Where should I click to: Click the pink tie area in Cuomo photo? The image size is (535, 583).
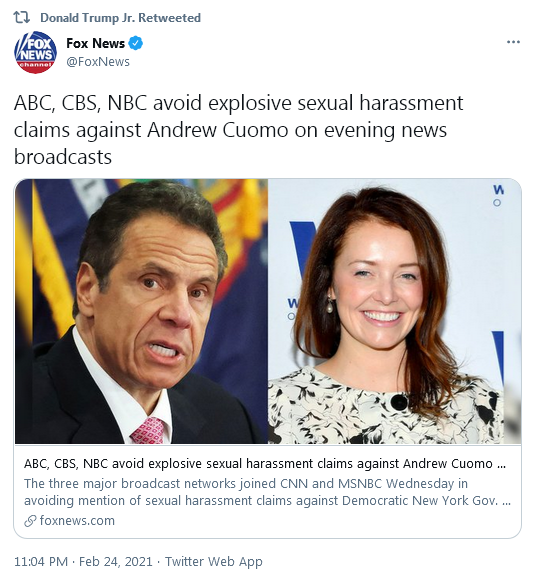tap(148, 431)
